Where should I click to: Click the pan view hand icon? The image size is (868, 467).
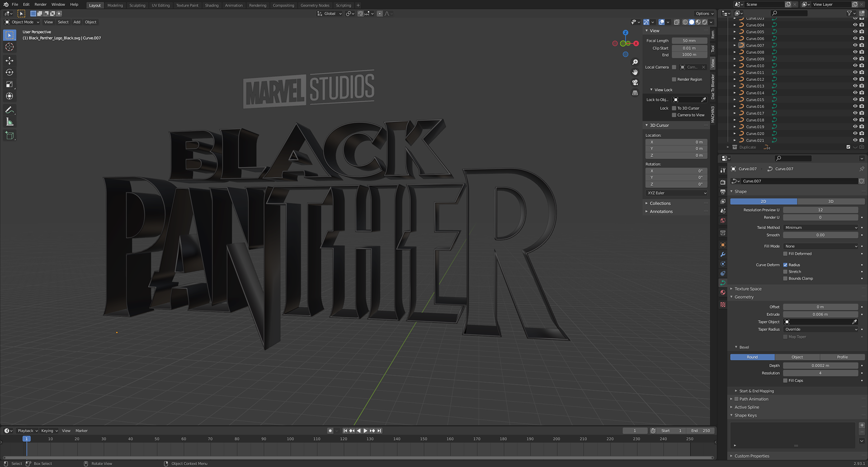click(x=635, y=72)
